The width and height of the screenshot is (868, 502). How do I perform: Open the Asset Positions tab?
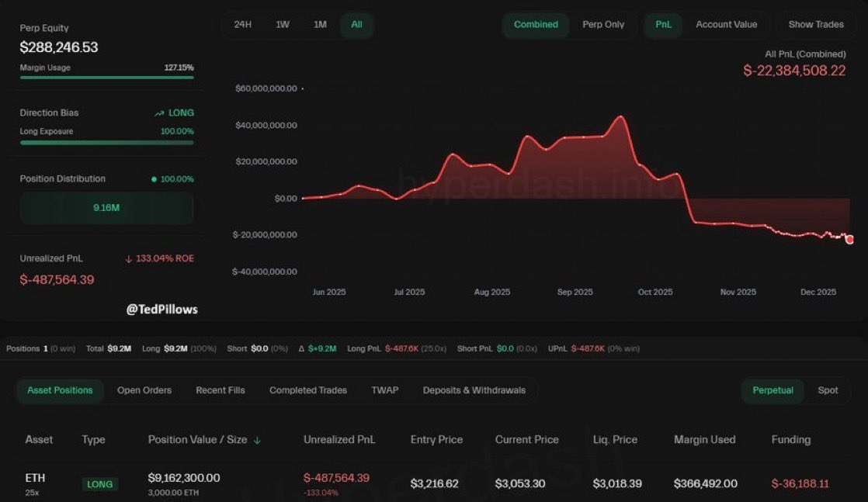[x=60, y=390]
